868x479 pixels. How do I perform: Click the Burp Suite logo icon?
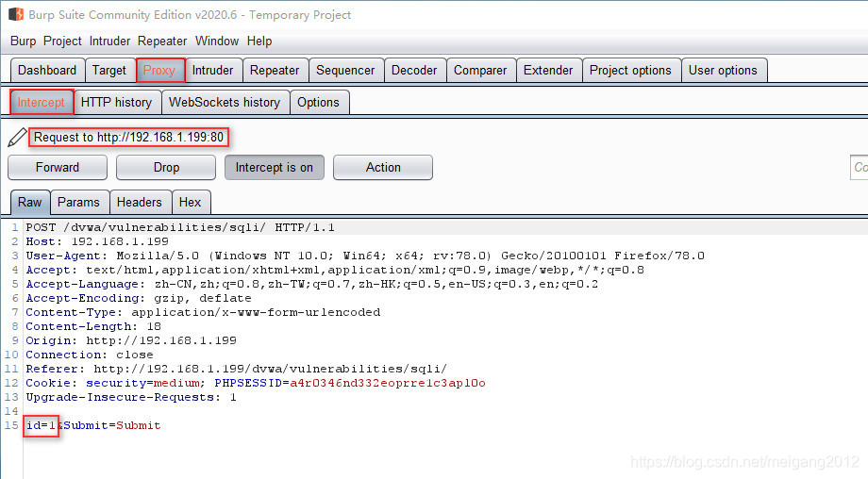pyautogui.click(x=15, y=14)
